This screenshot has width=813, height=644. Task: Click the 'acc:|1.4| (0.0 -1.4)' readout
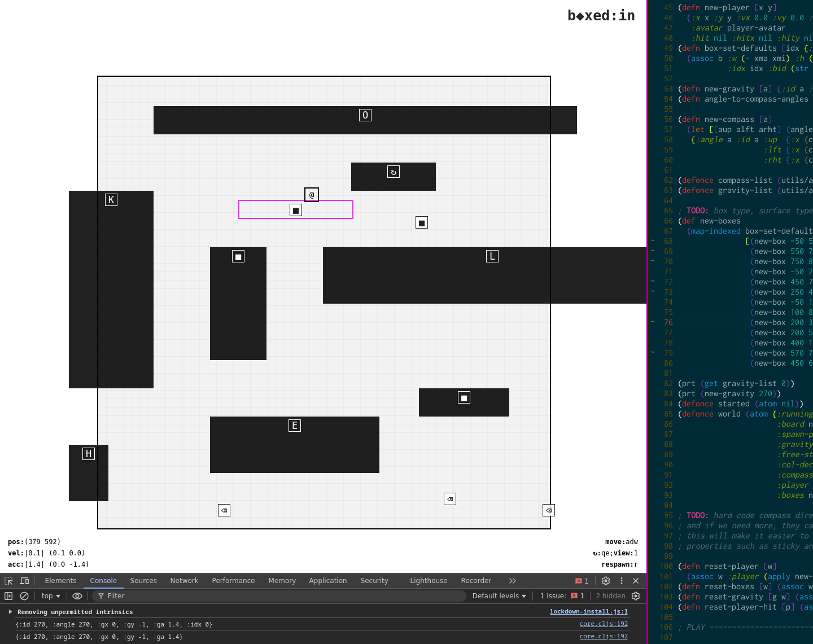[49, 564]
